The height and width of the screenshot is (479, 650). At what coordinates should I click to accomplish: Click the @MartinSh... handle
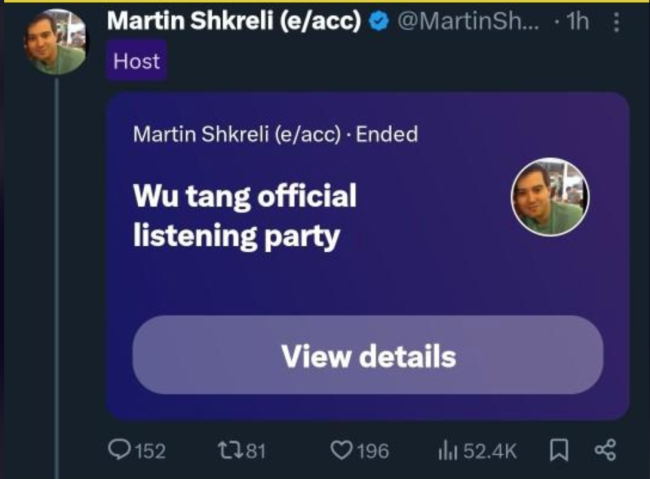click(468, 21)
